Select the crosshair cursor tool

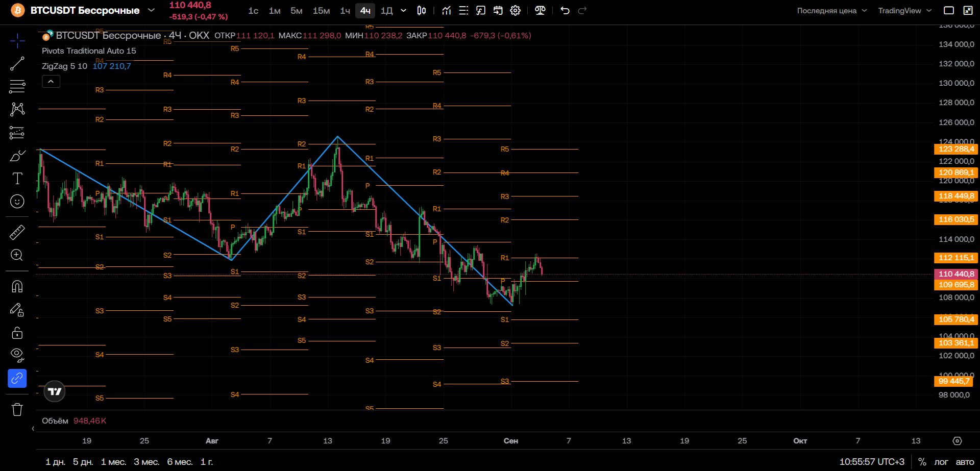coord(17,41)
